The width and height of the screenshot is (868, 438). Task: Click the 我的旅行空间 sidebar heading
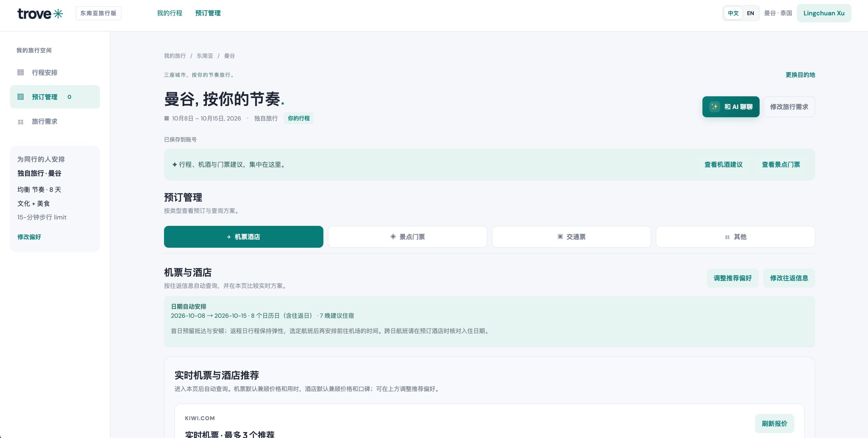pos(34,50)
